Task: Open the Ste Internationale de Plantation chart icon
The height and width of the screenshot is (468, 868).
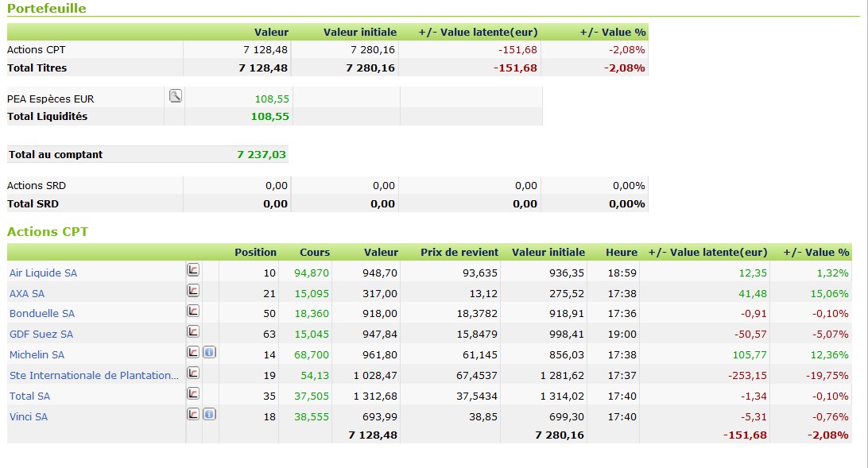Action: pos(193,373)
